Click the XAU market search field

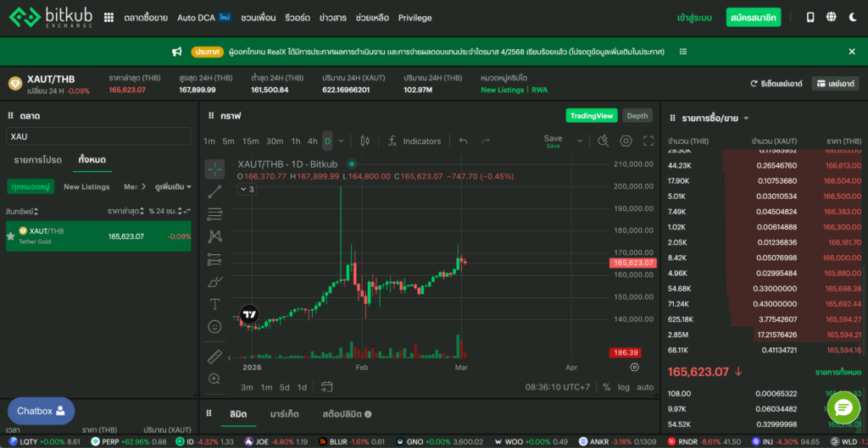[97, 136]
